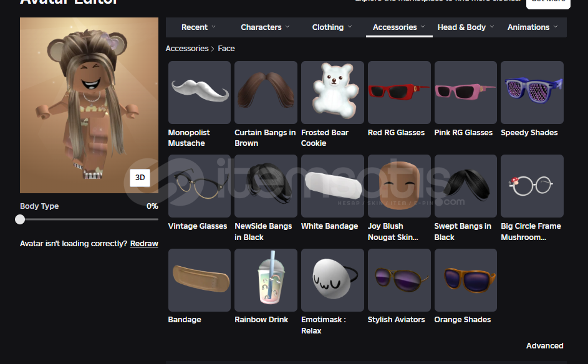The image size is (588, 364).
Task: Expand the Characters dropdown menu
Action: click(265, 27)
